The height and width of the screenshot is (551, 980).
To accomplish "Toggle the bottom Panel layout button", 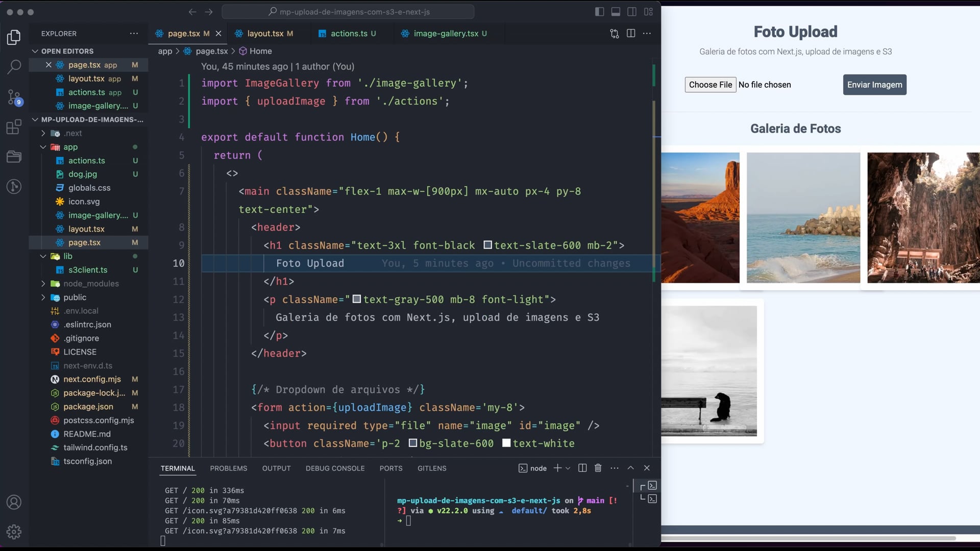I will [x=616, y=12].
